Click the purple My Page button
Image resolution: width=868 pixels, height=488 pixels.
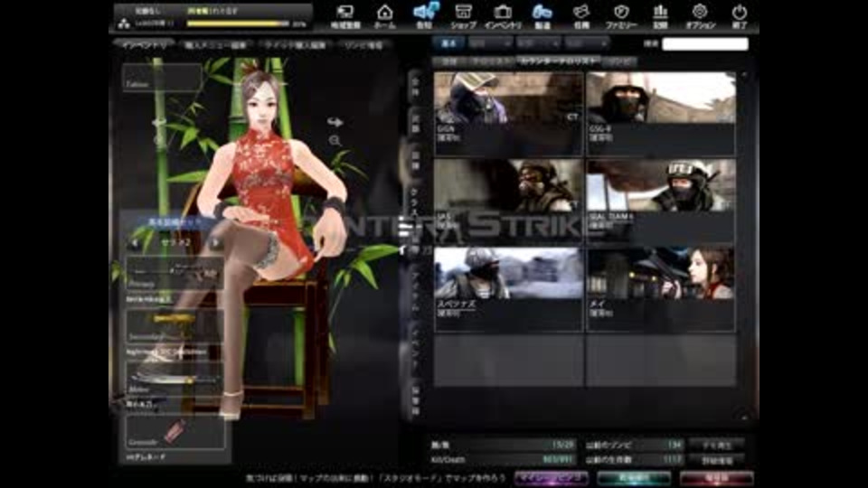(x=552, y=477)
